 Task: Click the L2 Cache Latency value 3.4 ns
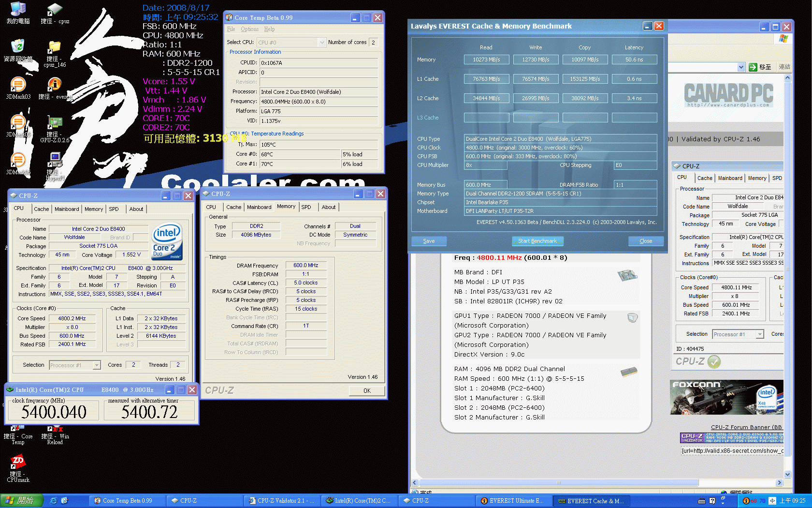(634, 98)
